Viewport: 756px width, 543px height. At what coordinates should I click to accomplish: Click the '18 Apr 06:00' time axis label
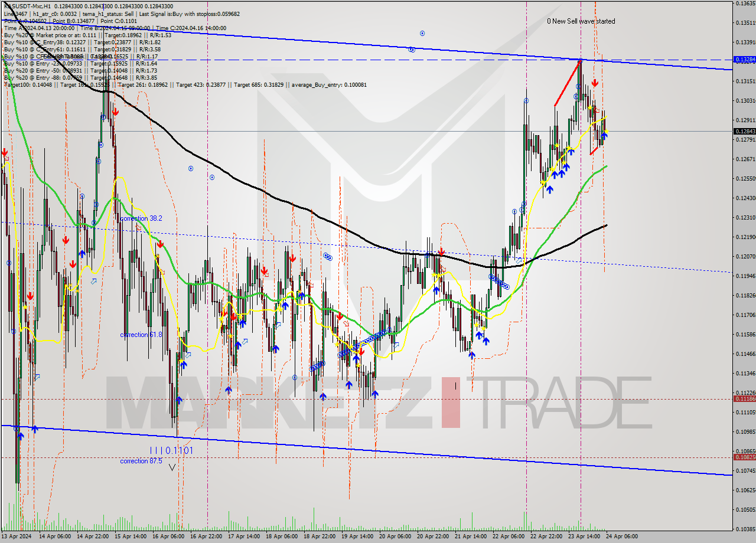coord(282,537)
